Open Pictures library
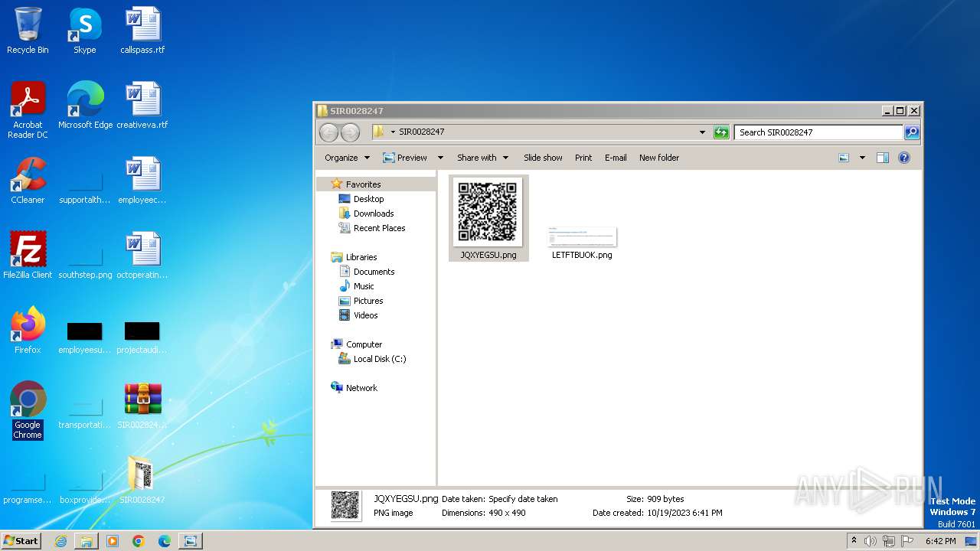 [368, 301]
